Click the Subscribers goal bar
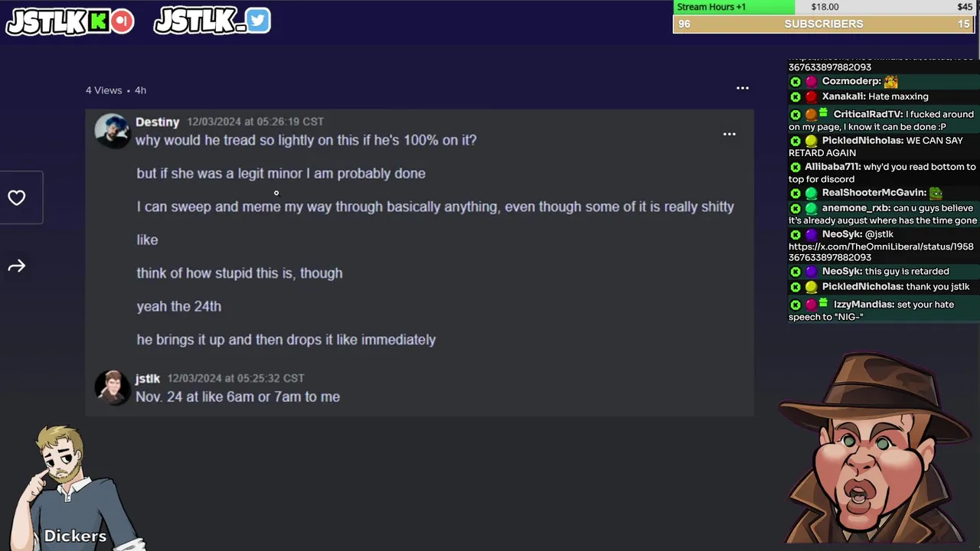This screenshot has width=980, height=551. (x=824, y=24)
